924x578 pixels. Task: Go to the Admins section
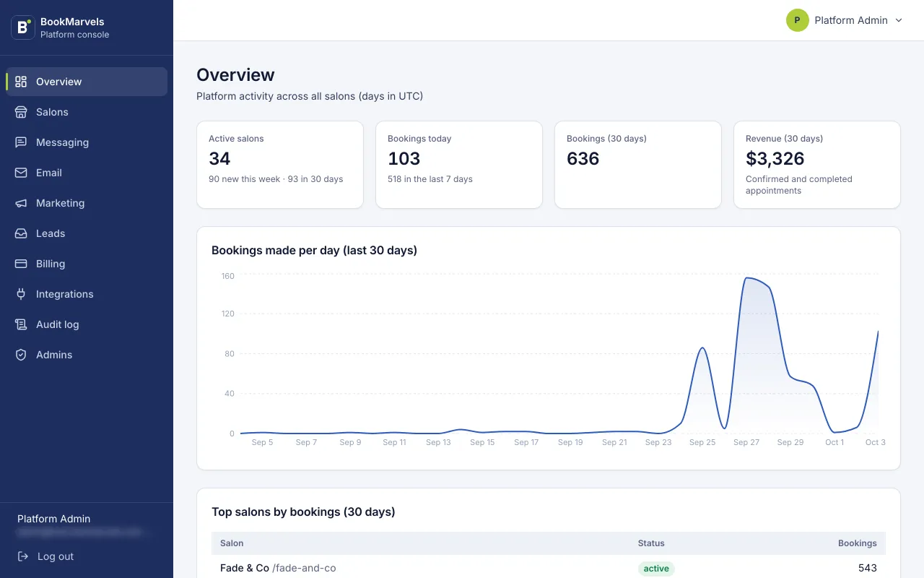tap(87, 355)
